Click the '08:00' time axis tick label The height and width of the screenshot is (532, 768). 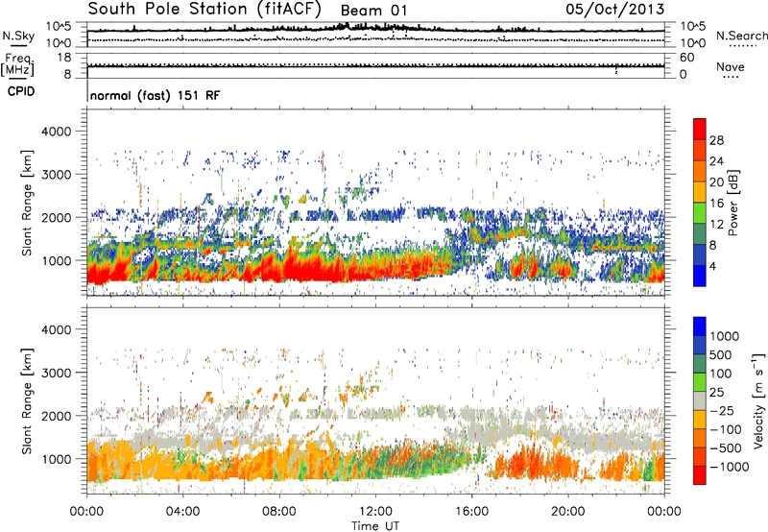pos(279,512)
